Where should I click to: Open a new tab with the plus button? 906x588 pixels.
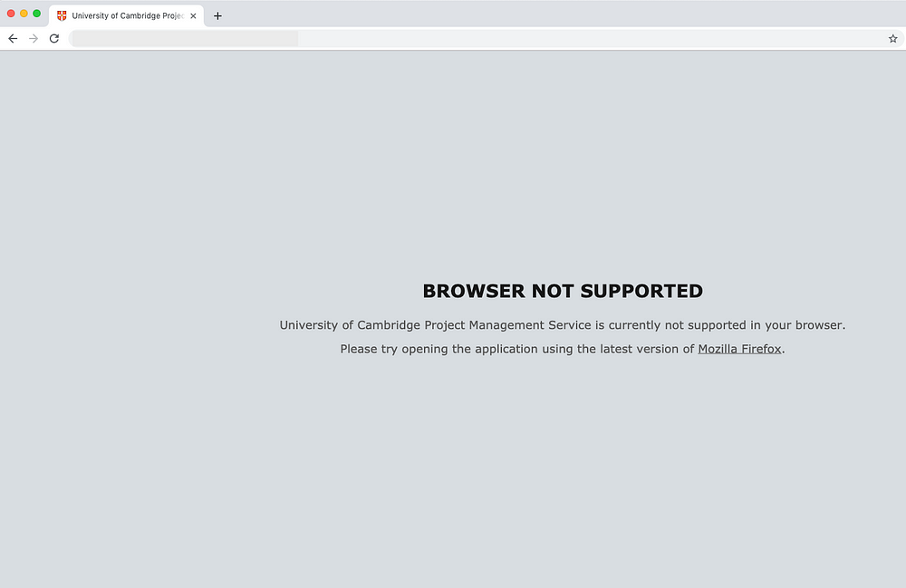(217, 16)
